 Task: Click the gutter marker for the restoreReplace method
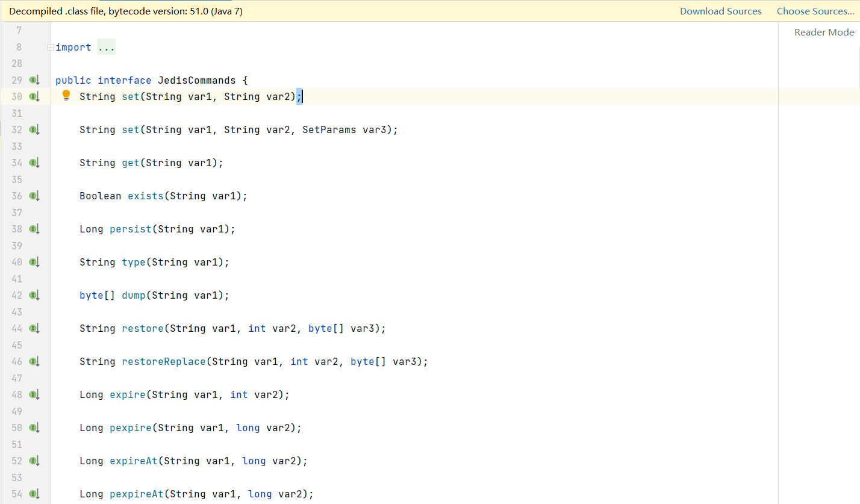[x=34, y=361]
